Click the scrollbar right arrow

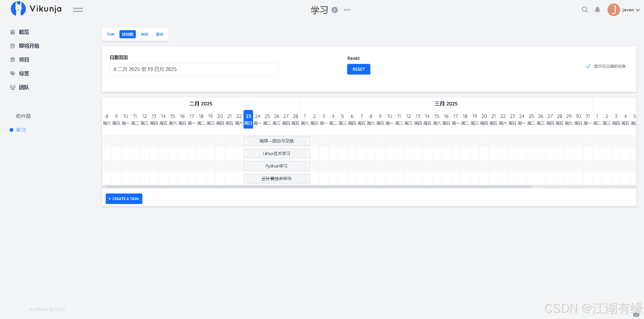coord(634,187)
